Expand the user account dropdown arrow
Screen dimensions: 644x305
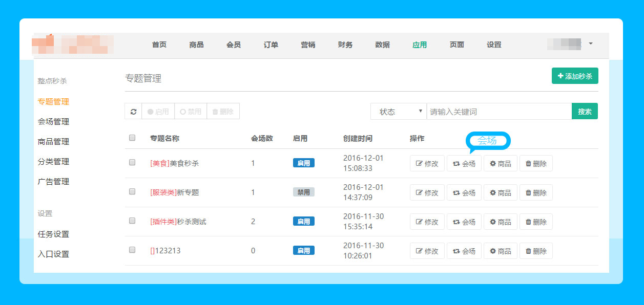pos(590,44)
